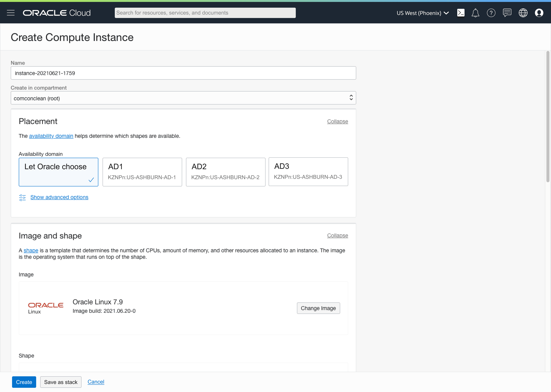Open the shape documentation link

click(x=31, y=250)
